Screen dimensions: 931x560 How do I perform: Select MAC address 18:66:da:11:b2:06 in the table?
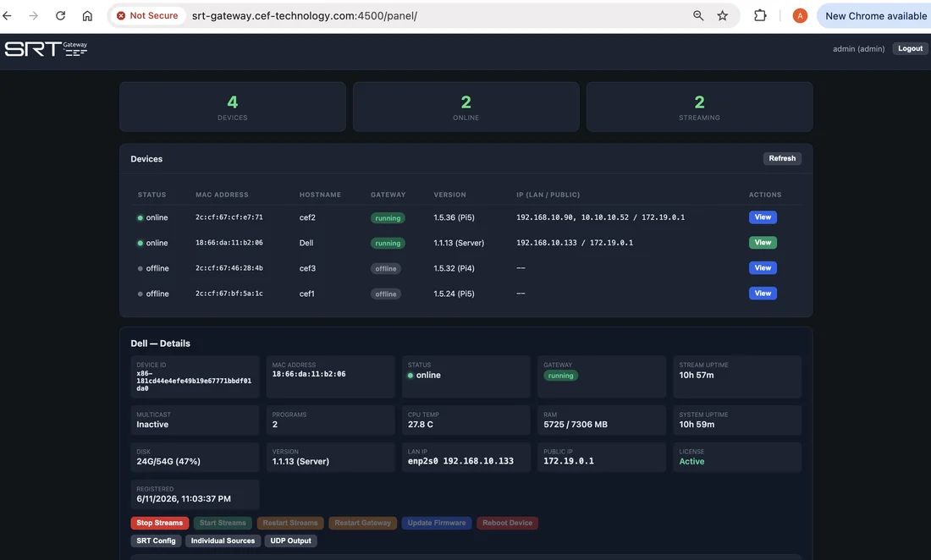click(229, 244)
